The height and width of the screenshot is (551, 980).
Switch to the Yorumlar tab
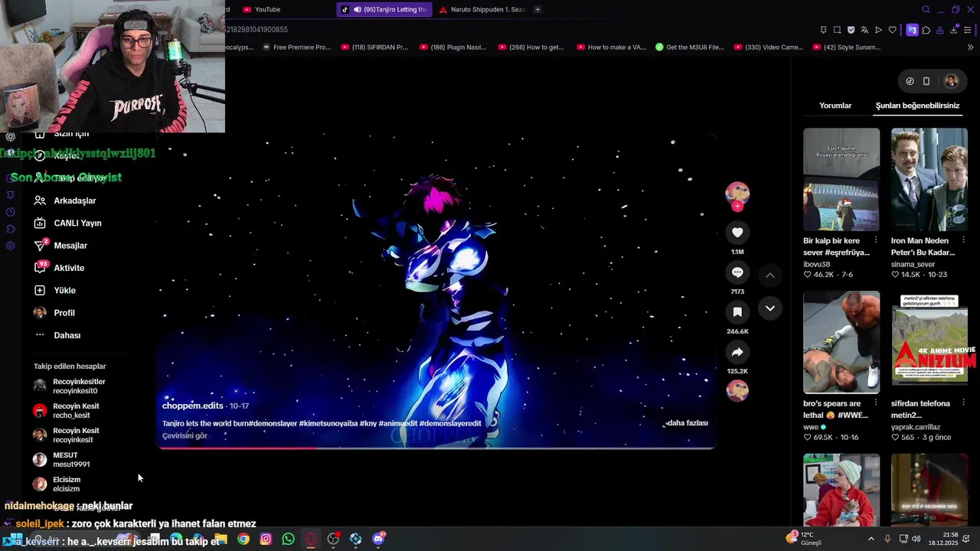[835, 106]
